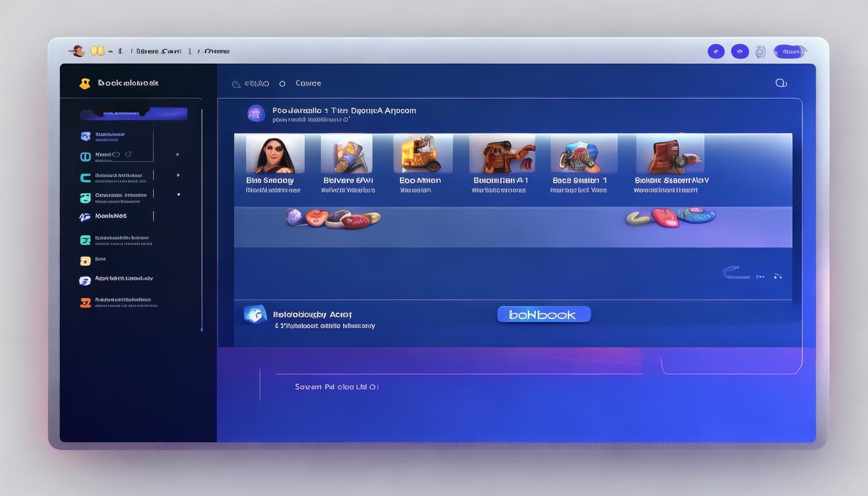The width and height of the screenshot is (868, 496).
Task: Open search using the top-right magnifier icon
Action: pos(781,83)
